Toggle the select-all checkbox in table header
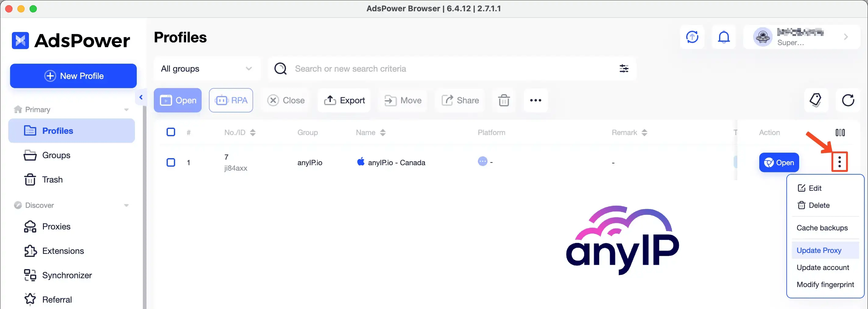Image resolution: width=868 pixels, height=309 pixels. [x=171, y=132]
